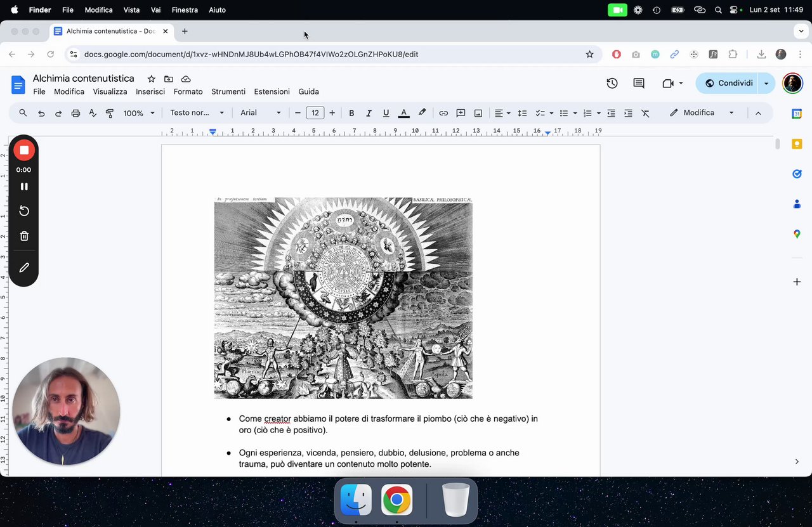Star the Alchimia contenutistica document
This screenshot has width=812, height=527.
(151, 79)
